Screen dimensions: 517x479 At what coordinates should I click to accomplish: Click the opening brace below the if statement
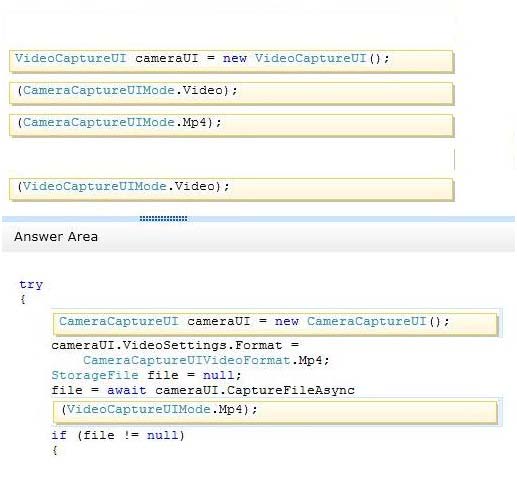click(55, 450)
